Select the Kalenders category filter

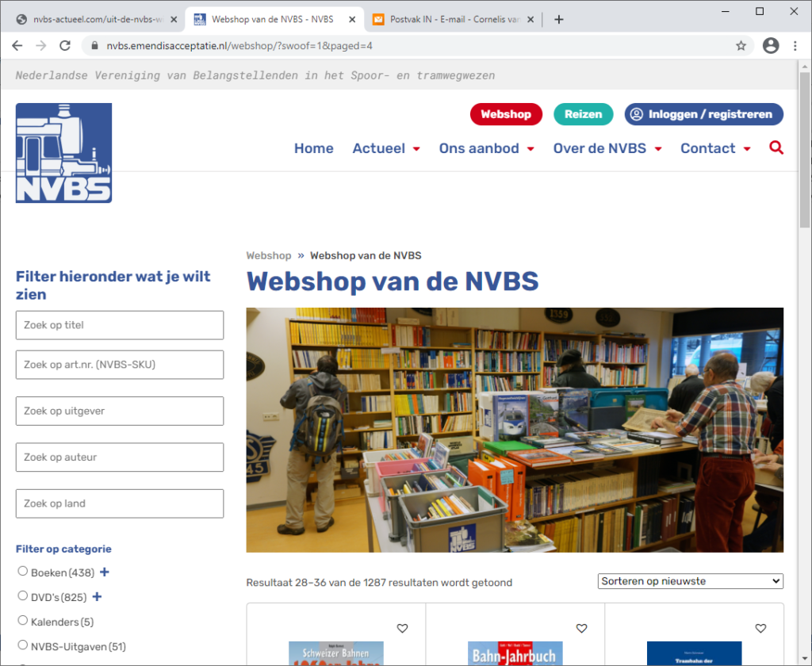coord(23,622)
